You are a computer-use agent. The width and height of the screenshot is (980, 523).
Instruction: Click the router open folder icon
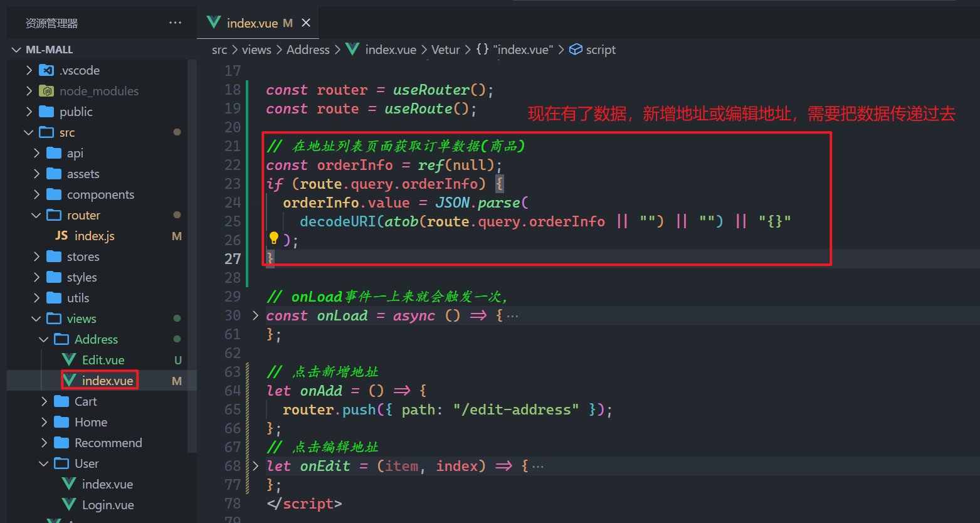(x=54, y=215)
